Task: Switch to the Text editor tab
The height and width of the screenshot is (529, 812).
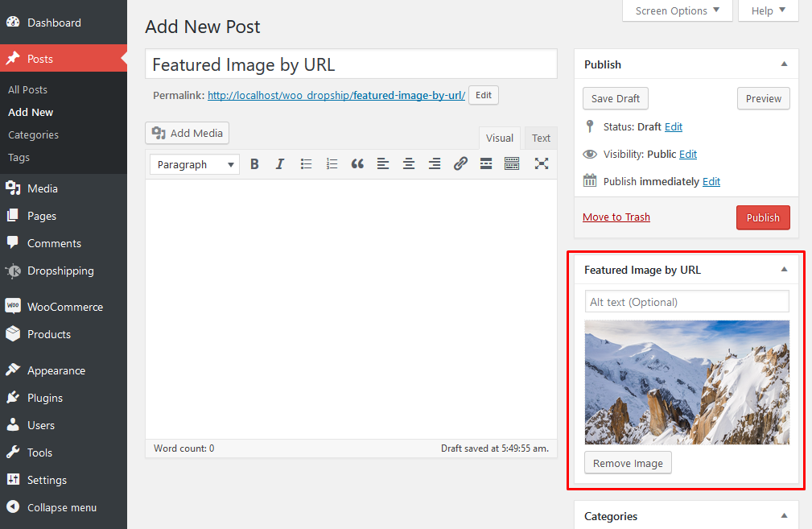Action: tap(541, 138)
